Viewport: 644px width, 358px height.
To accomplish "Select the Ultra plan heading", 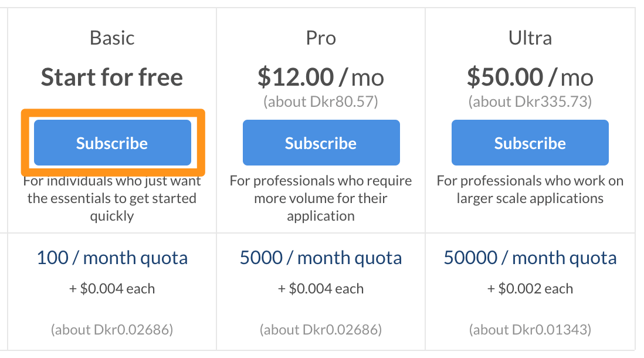I will (530, 38).
